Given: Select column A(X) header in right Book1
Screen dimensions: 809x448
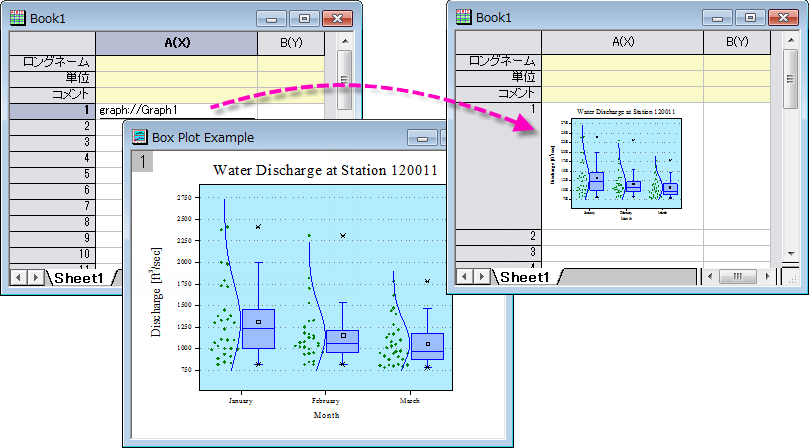Looking at the screenshot, I should point(623,42).
